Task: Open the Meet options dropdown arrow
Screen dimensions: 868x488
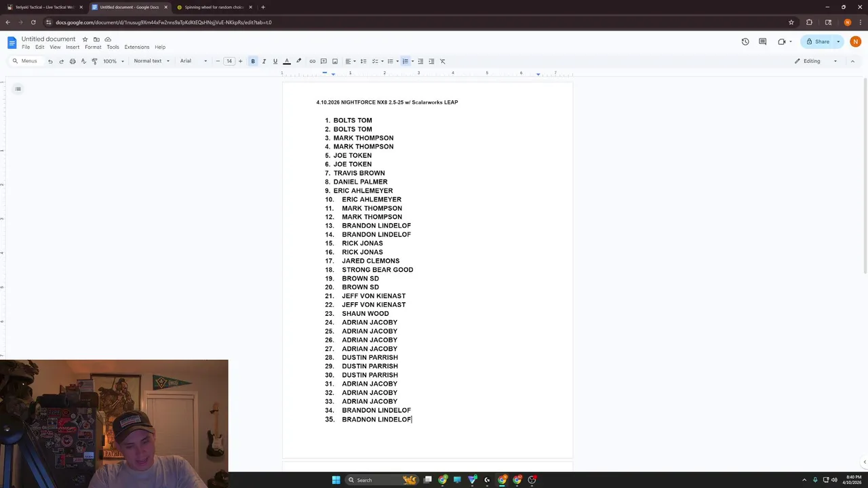Action: pyautogui.click(x=791, y=41)
